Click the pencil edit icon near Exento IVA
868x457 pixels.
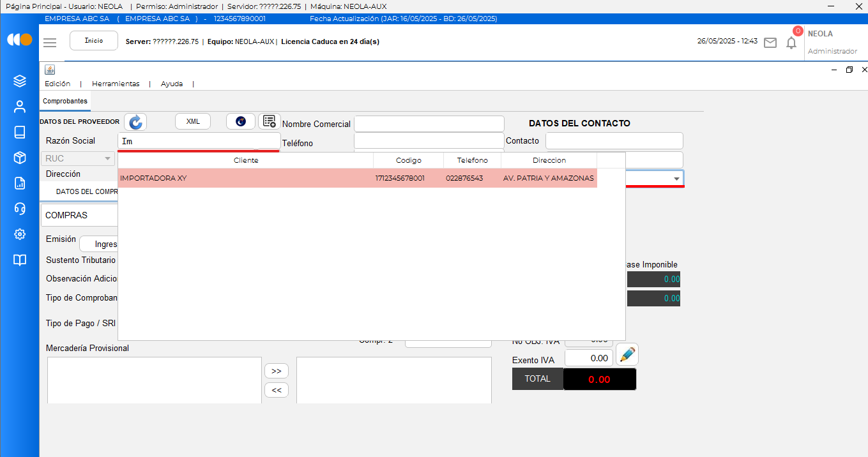click(x=627, y=354)
